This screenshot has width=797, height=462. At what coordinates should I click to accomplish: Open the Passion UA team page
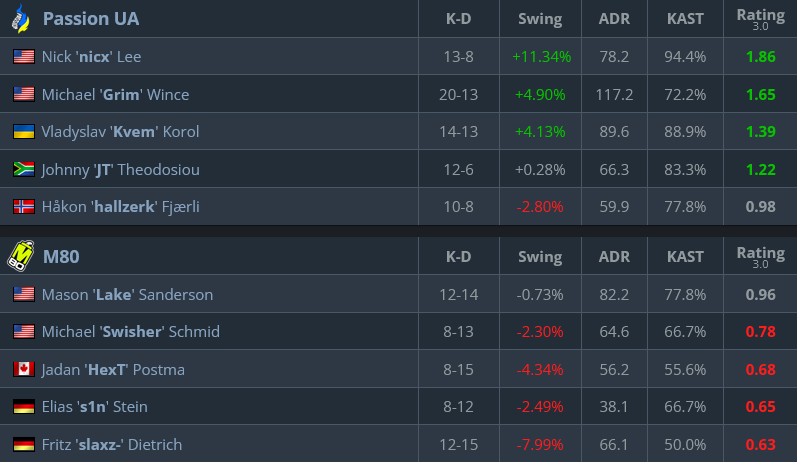click(x=91, y=19)
